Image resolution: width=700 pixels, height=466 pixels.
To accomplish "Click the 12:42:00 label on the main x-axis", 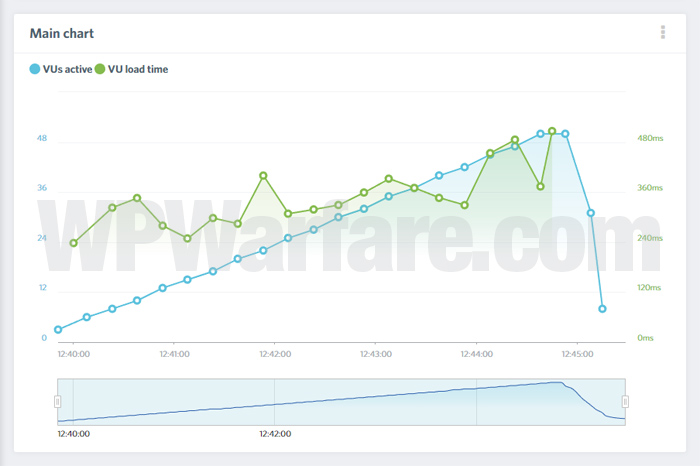I will pos(275,354).
